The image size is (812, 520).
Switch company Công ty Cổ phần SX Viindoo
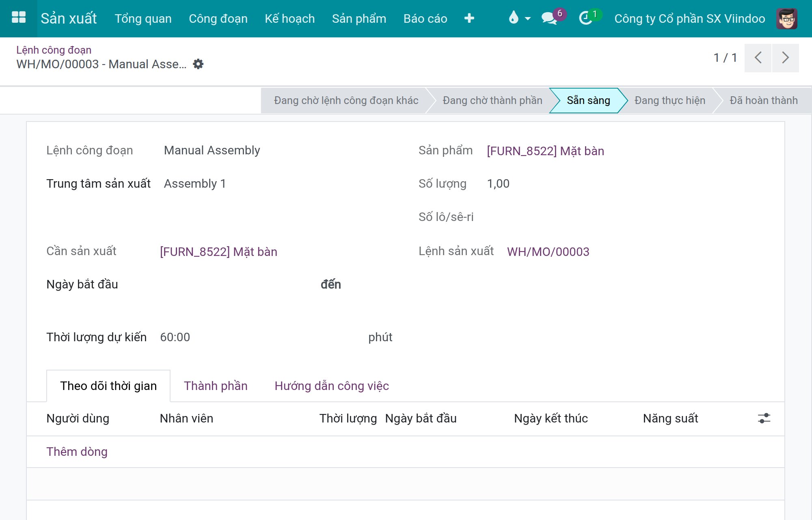click(689, 18)
